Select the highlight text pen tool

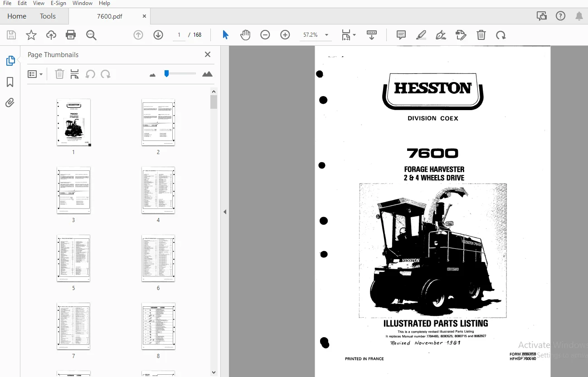click(421, 35)
